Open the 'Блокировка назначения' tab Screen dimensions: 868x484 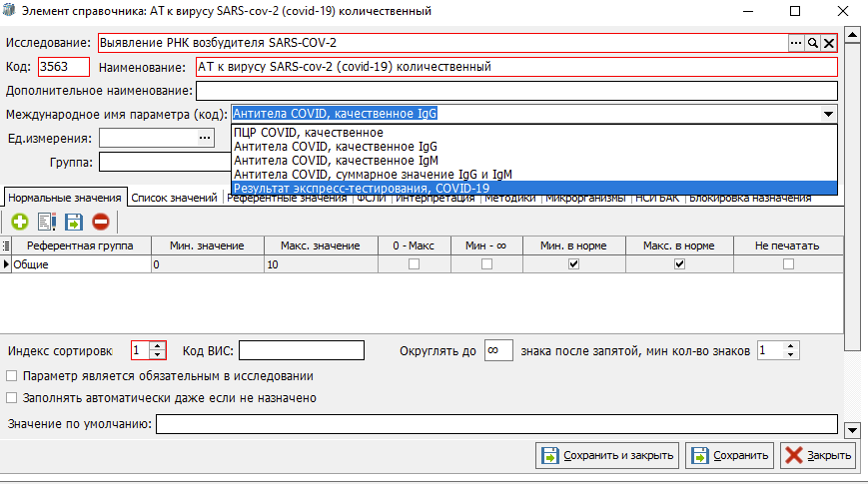[750, 198]
